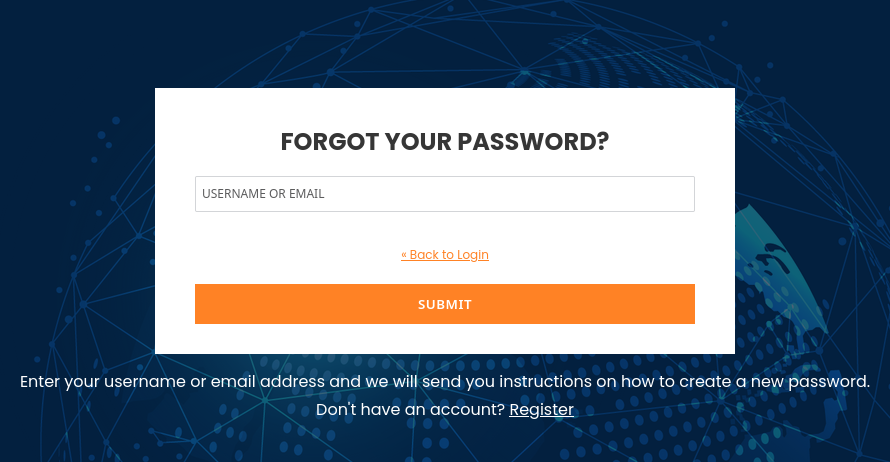Click the underlined Register text
Screen dimensions: 890x462
point(541,410)
